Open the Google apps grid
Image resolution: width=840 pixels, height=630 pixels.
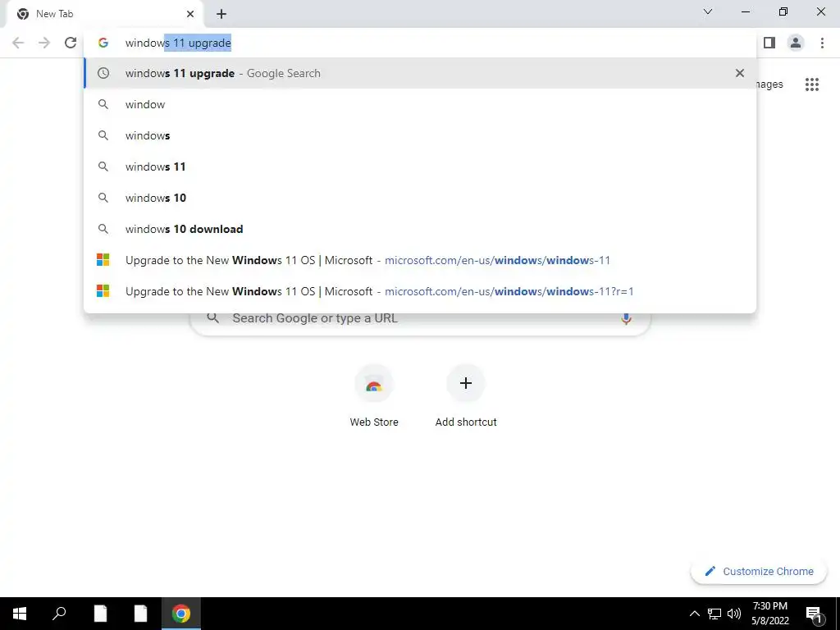pos(811,84)
